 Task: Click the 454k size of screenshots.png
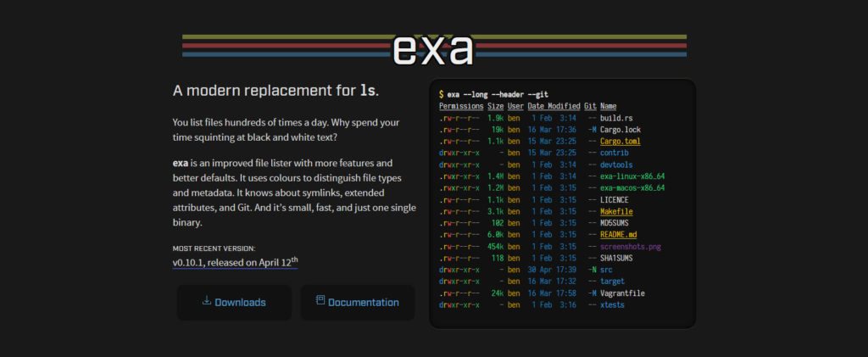click(495, 246)
